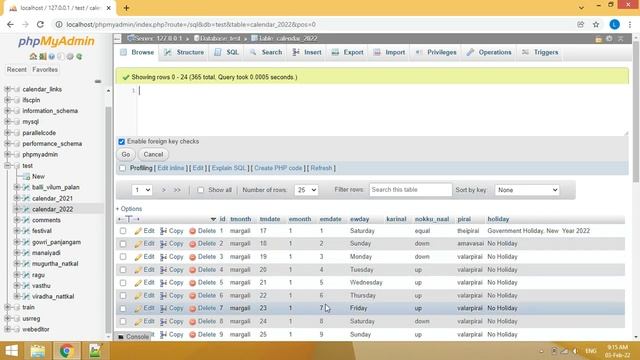Viewport: 640px width, 360px height.
Task: Click the Explain SQL link
Action: (x=229, y=168)
